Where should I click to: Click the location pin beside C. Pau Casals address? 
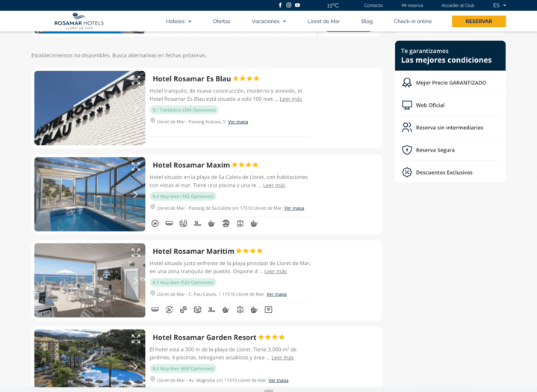[153, 293]
